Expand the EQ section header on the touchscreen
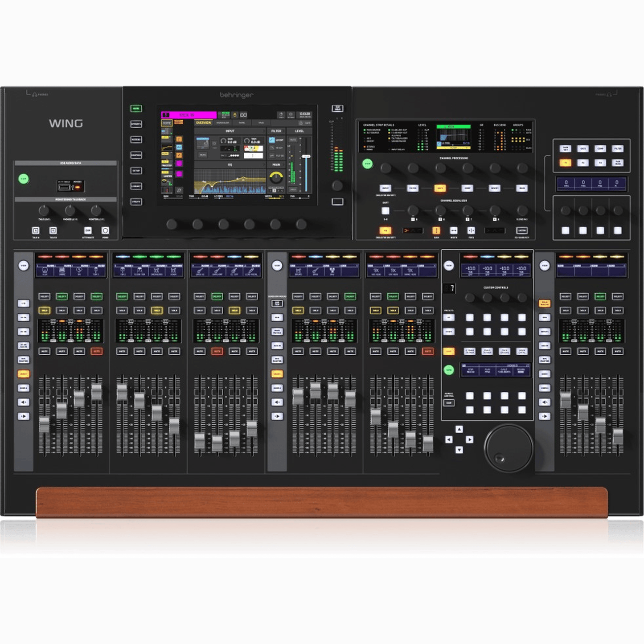Screen dimensions: 644x644 point(230,165)
